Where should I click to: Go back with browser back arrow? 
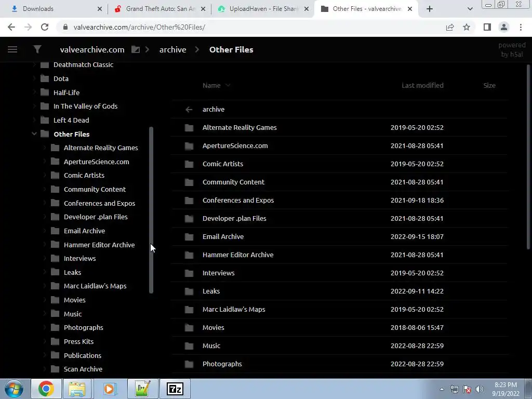[x=11, y=27]
